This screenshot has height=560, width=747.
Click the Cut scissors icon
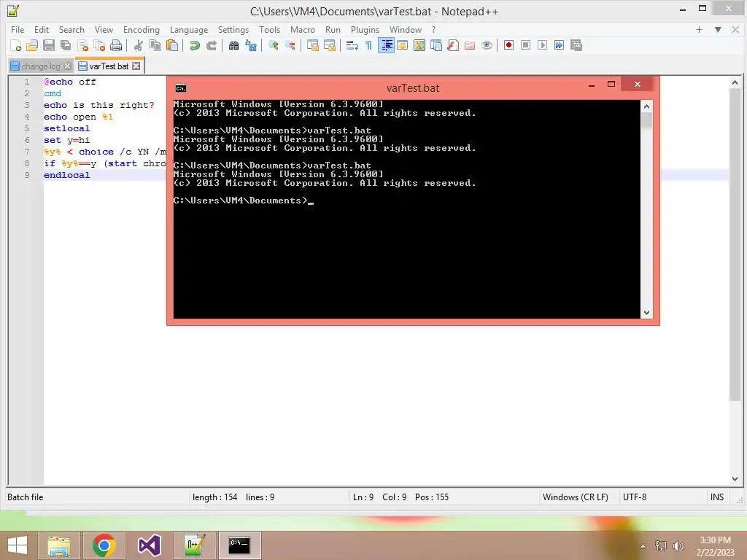139,45
